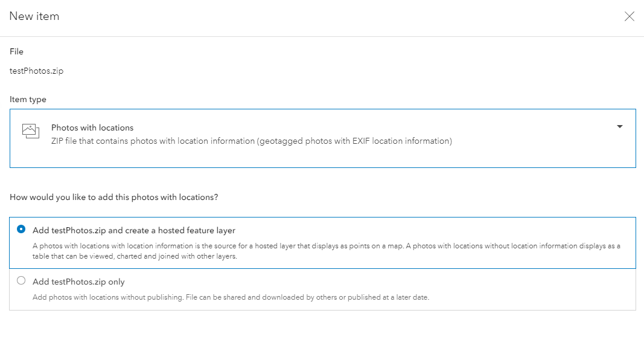Choose the 'Add testPhotos.zip only' option label
Screen dimensions: 644x345
[x=78, y=282]
